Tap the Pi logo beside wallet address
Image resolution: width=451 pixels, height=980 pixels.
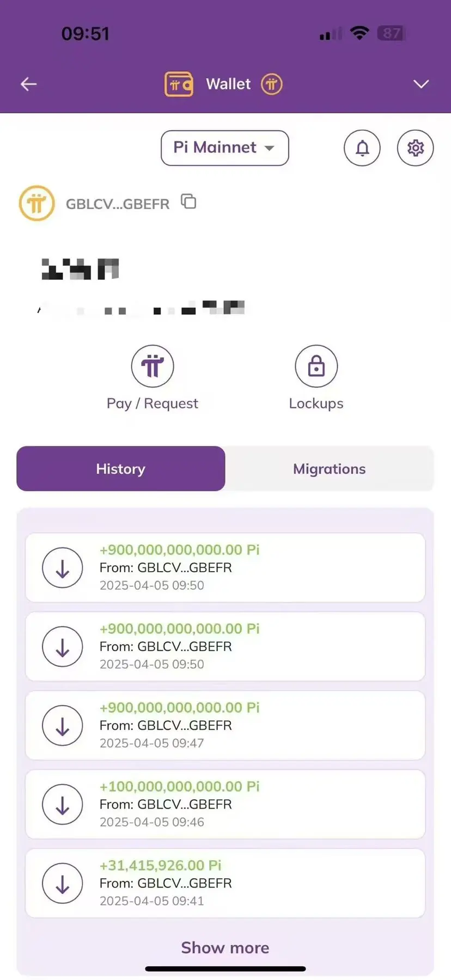(37, 203)
